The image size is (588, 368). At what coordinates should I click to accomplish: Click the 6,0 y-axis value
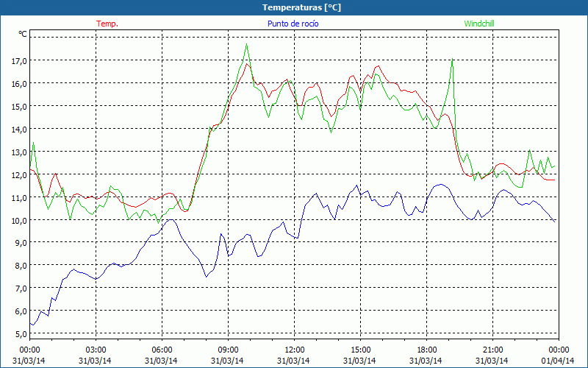pyautogui.click(x=21, y=311)
